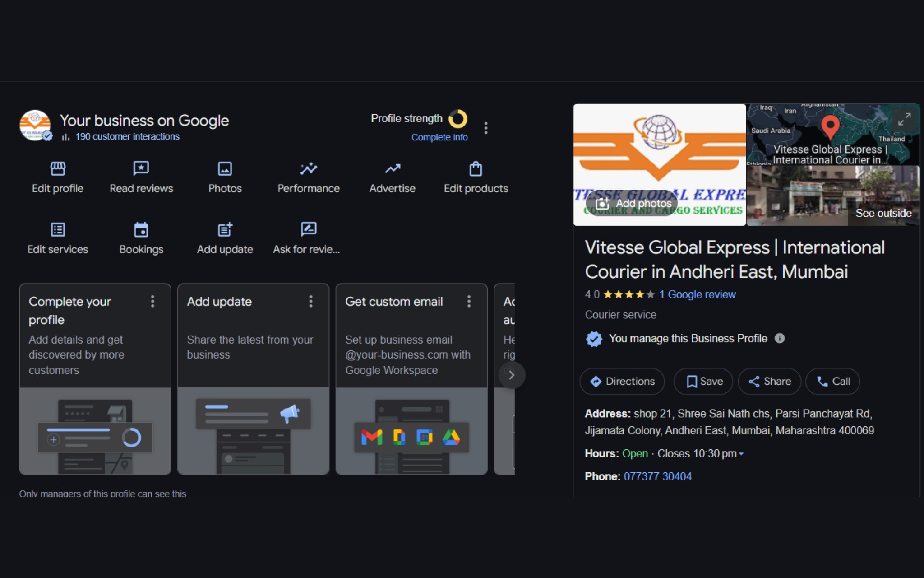Open the Advertise trend arrow icon
The width and height of the screenshot is (924, 578).
[x=393, y=168]
